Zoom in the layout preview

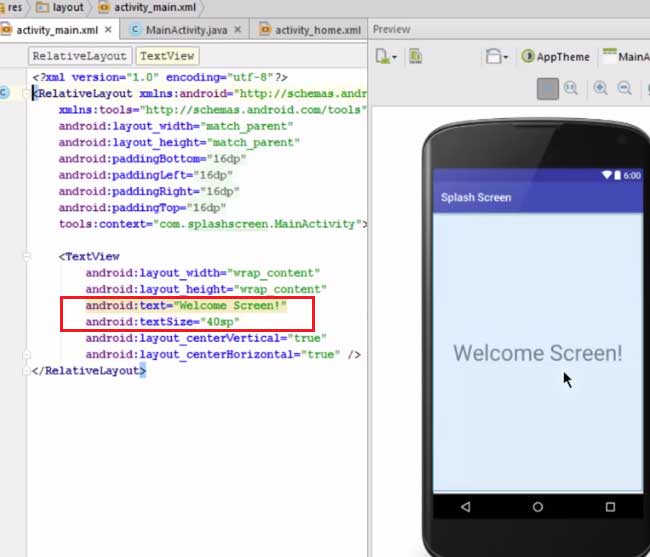point(600,88)
